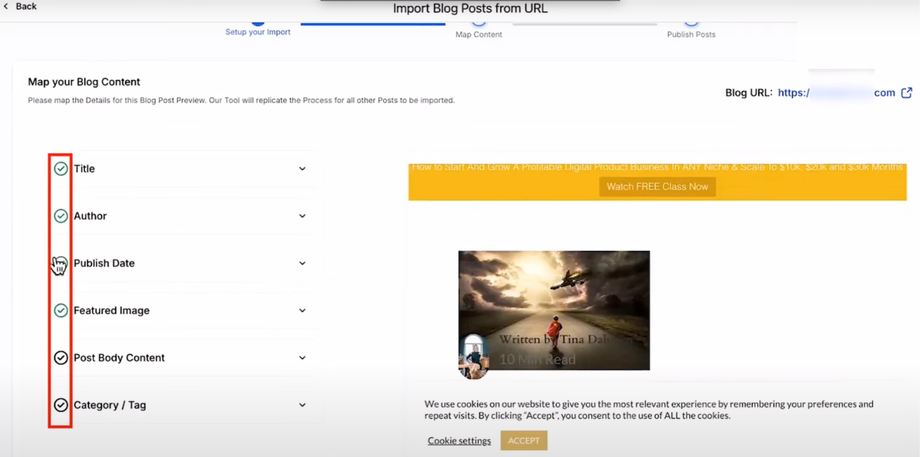The height and width of the screenshot is (457, 920).
Task: Click the yellow banner headline text
Action: pyautogui.click(x=657, y=167)
